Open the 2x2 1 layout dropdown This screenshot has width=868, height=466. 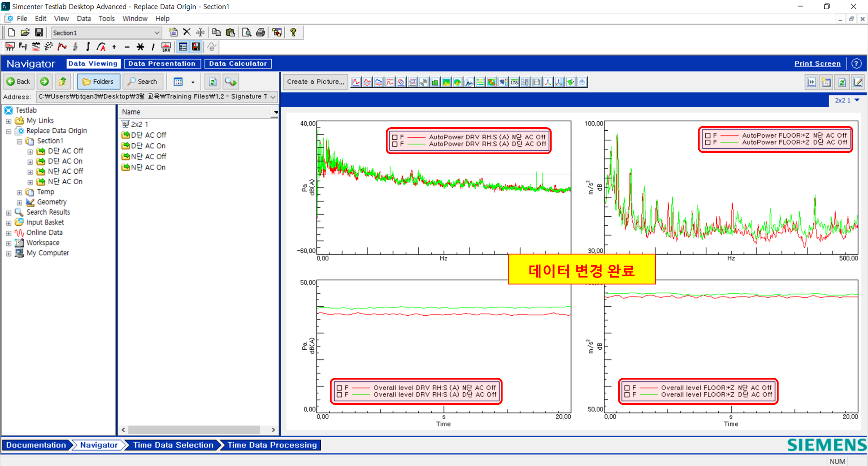coord(857,100)
